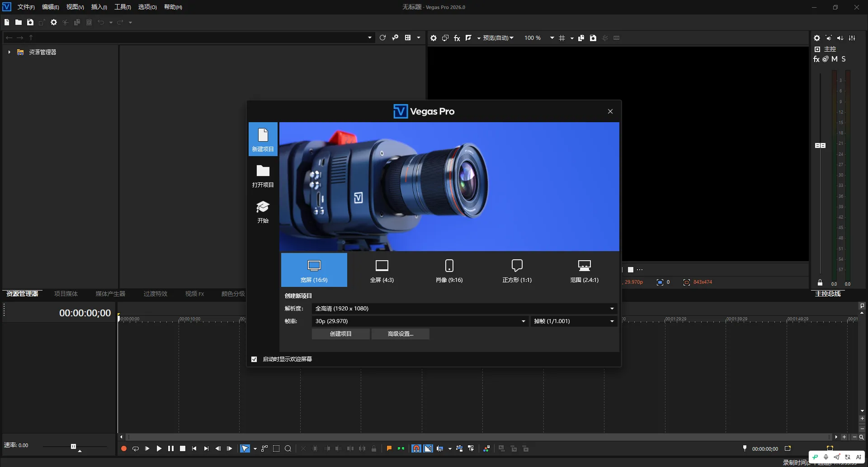868x467 pixels.
Task: Open 文件(F) menu
Action: tap(26, 7)
